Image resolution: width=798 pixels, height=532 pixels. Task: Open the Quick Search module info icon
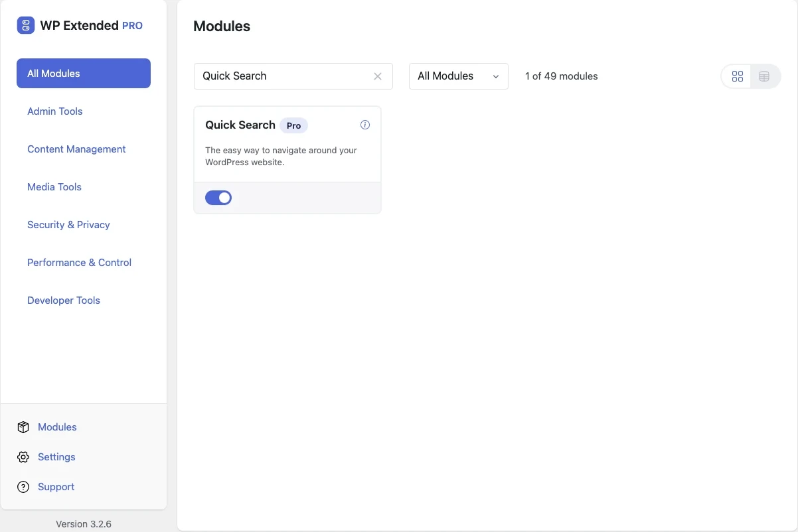coord(365,125)
